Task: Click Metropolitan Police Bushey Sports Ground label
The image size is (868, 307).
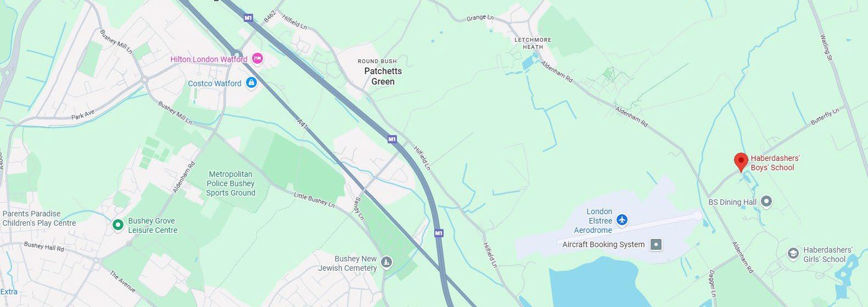Action: click(x=231, y=183)
